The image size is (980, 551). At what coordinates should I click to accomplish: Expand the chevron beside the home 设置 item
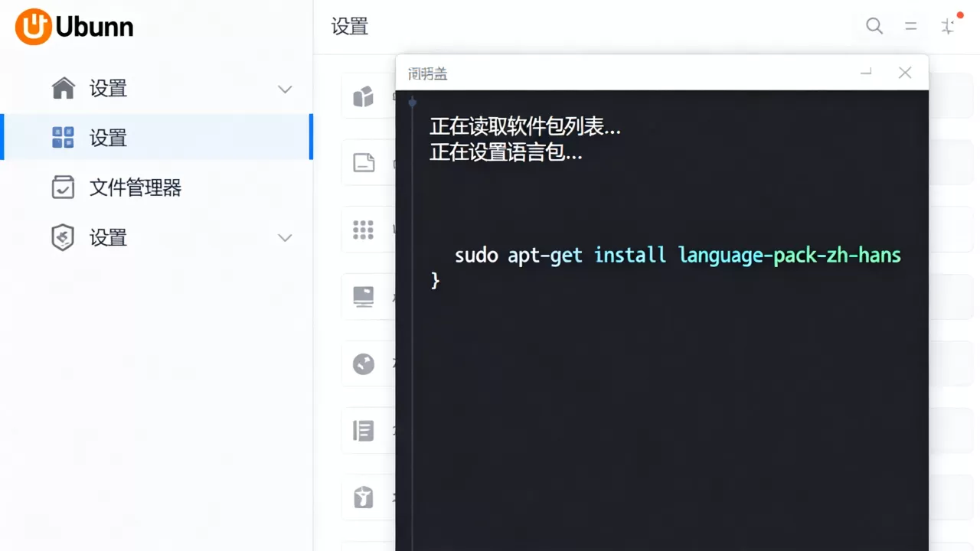click(x=285, y=90)
